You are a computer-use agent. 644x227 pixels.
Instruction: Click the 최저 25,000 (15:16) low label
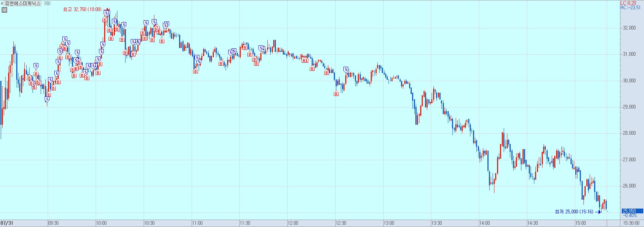click(x=574, y=211)
